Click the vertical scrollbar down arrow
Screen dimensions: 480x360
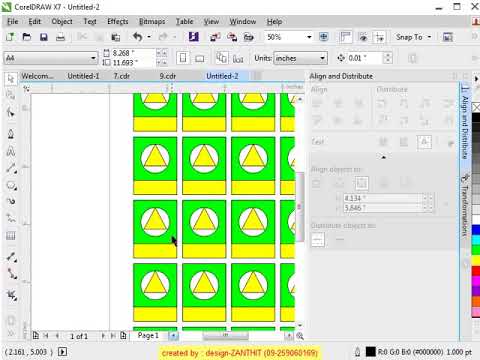300,325
